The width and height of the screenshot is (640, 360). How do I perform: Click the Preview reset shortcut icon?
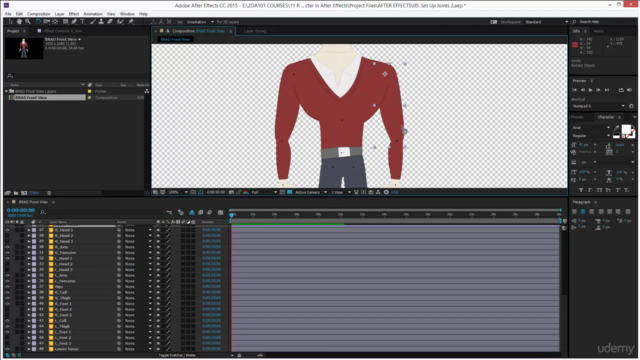[x=631, y=106]
